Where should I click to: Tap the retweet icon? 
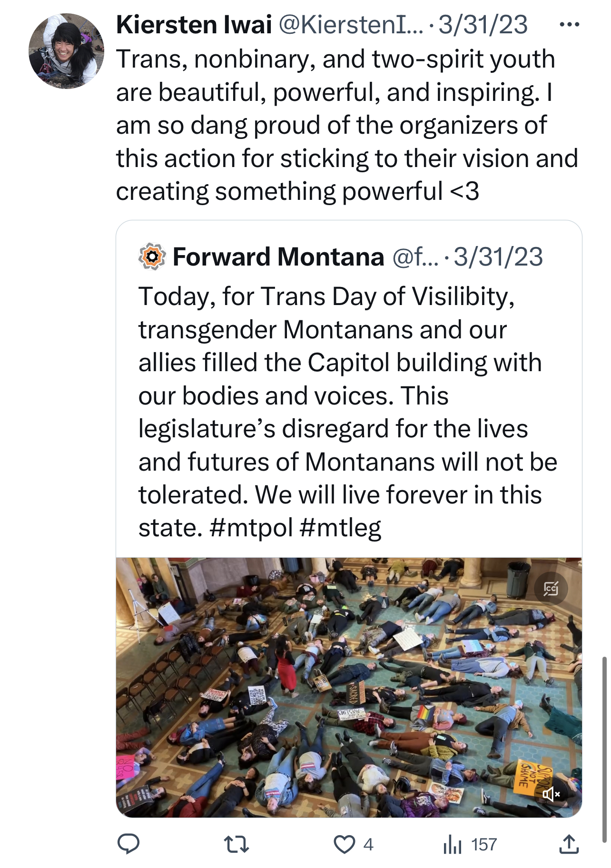pos(236,845)
